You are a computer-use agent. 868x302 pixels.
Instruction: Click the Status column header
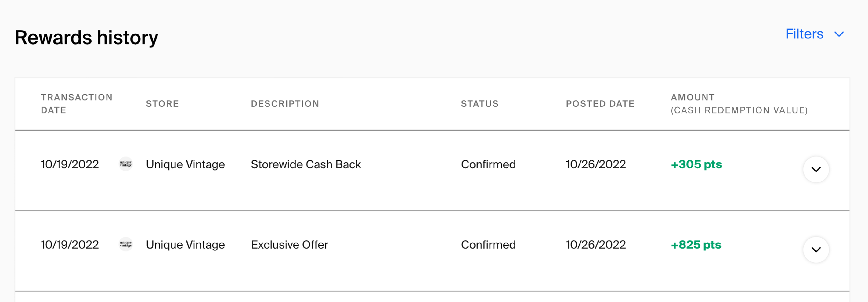[479, 104]
